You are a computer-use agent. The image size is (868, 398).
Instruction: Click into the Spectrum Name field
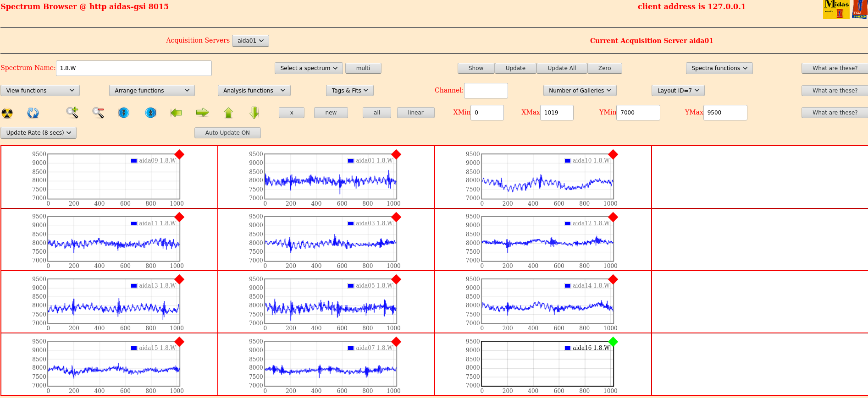point(133,68)
